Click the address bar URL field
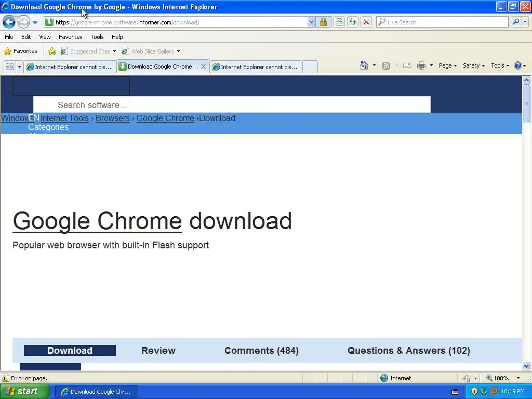The height and width of the screenshot is (399, 532). point(180,22)
